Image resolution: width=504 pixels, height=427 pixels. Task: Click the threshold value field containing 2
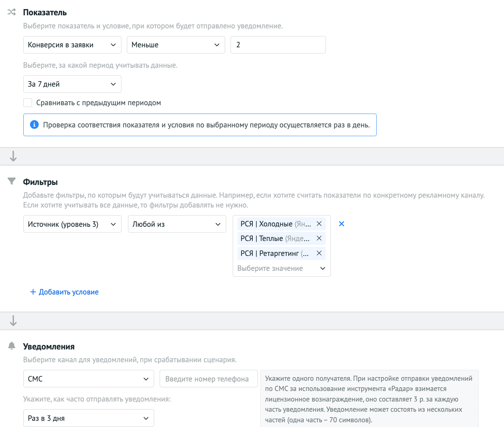point(278,45)
